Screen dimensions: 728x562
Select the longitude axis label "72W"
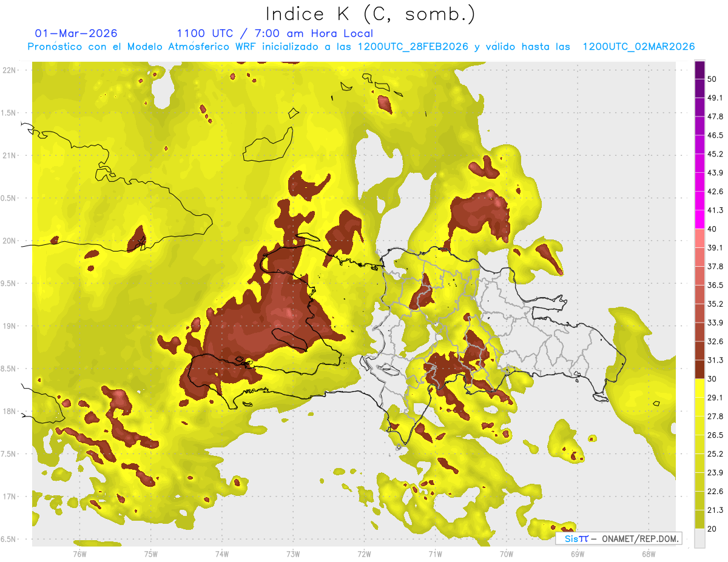[364, 554]
